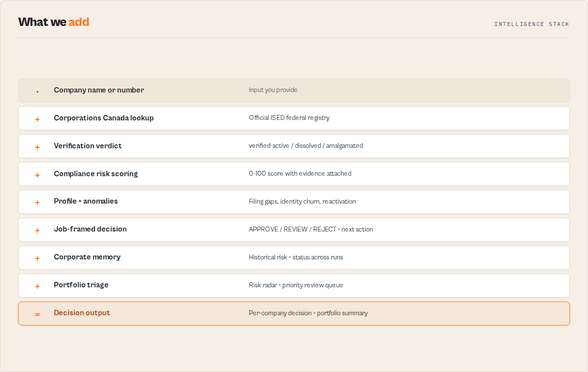Click the equals icon beside Decision output
The width and height of the screenshot is (588, 372).
(37, 314)
